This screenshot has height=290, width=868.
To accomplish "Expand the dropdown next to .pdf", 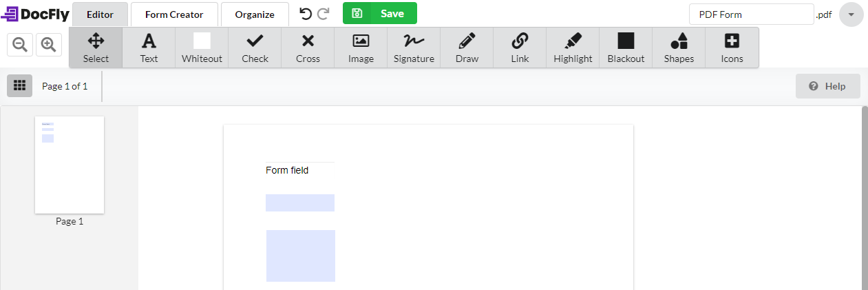I will click(x=851, y=14).
